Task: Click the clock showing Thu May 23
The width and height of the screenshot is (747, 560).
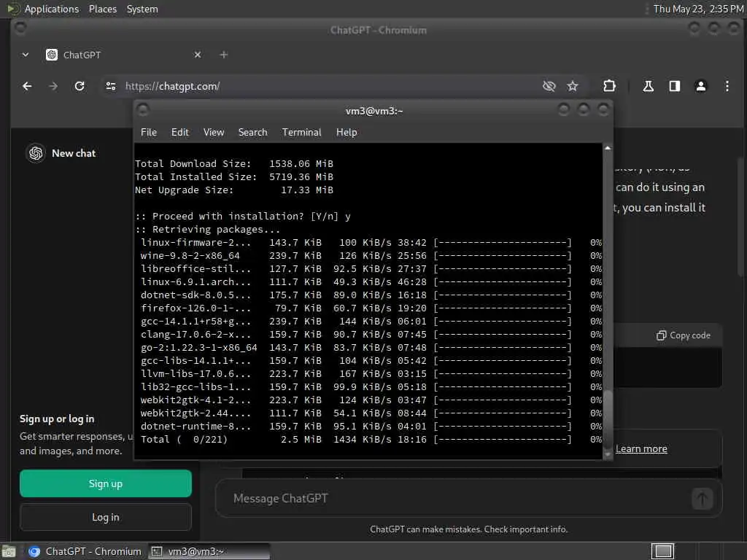Action: [x=698, y=9]
